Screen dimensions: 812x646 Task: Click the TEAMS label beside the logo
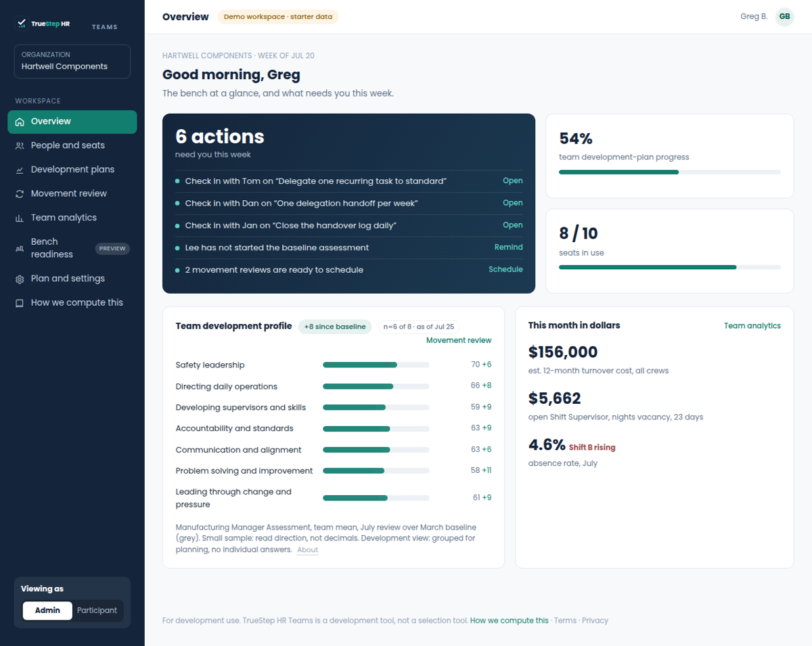pyautogui.click(x=104, y=27)
